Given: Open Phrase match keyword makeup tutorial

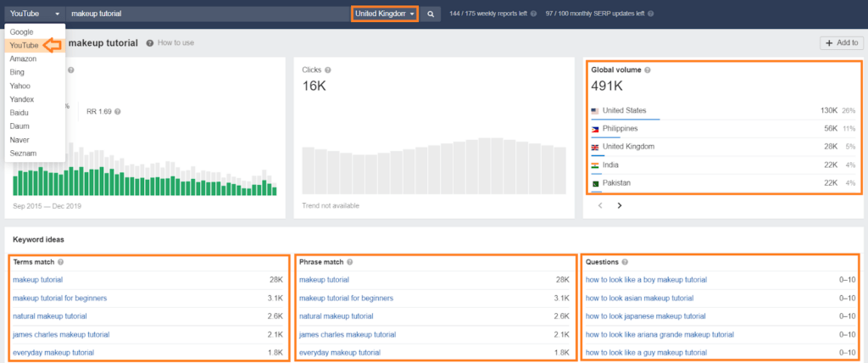Looking at the screenshot, I should [x=325, y=280].
